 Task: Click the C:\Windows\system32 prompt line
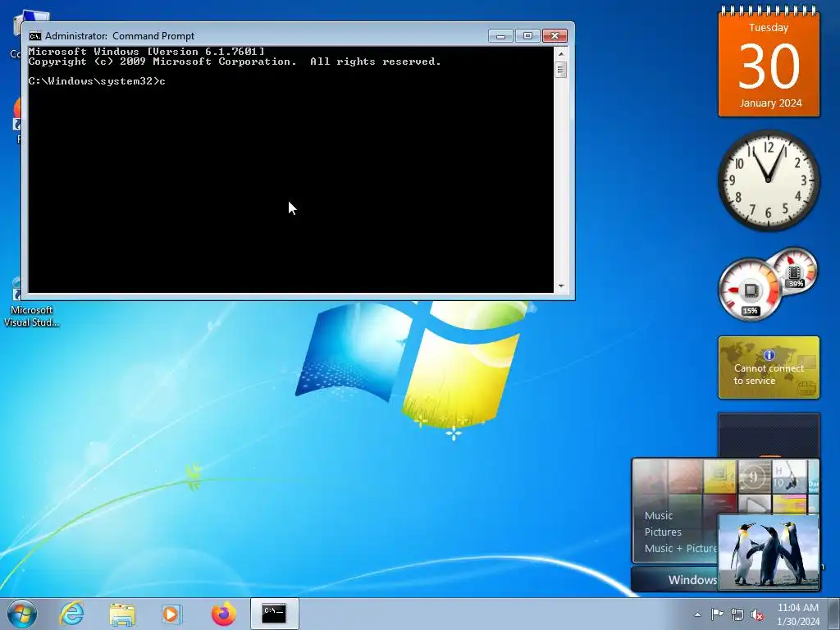[97, 81]
